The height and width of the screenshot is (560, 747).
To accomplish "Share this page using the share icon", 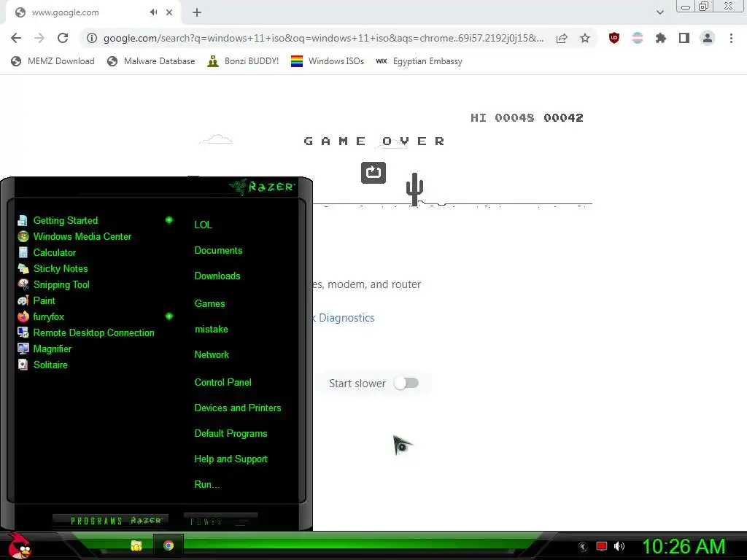I will point(562,38).
